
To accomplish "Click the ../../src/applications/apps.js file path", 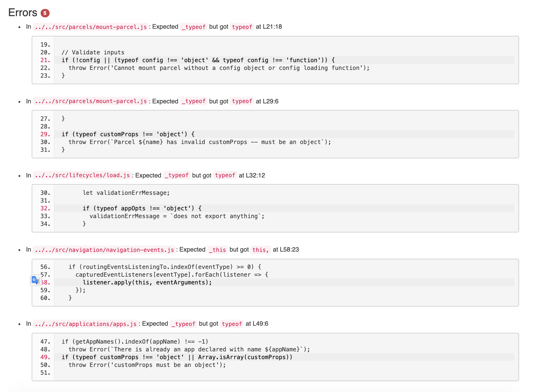I will tap(86, 324).
